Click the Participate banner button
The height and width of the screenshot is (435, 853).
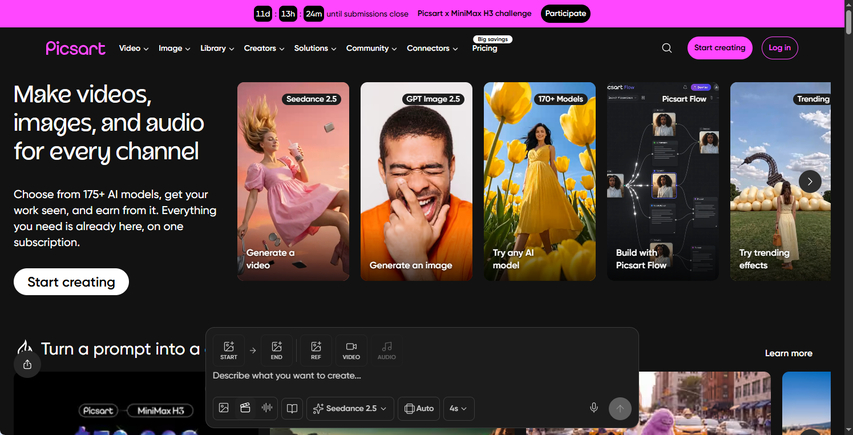tap(565, 14)
